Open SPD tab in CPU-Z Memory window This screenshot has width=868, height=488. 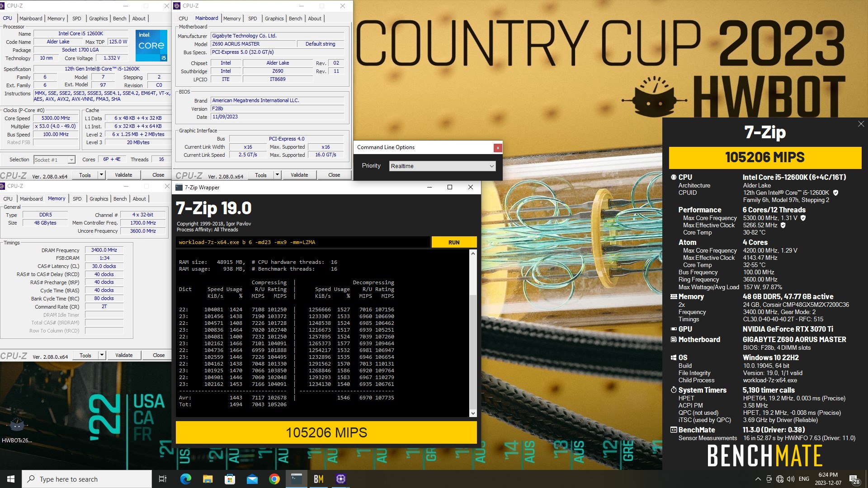pyautogui.click(x=77, y=199)
